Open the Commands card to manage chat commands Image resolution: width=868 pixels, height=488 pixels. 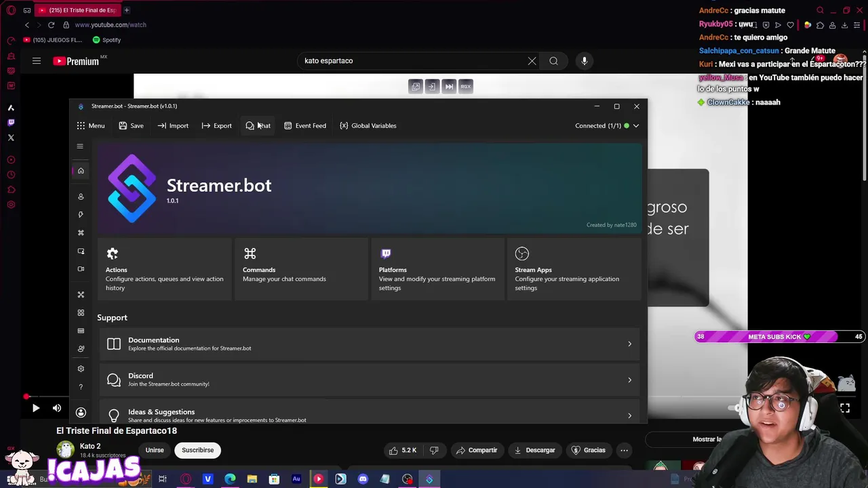(x=301, y=269)
